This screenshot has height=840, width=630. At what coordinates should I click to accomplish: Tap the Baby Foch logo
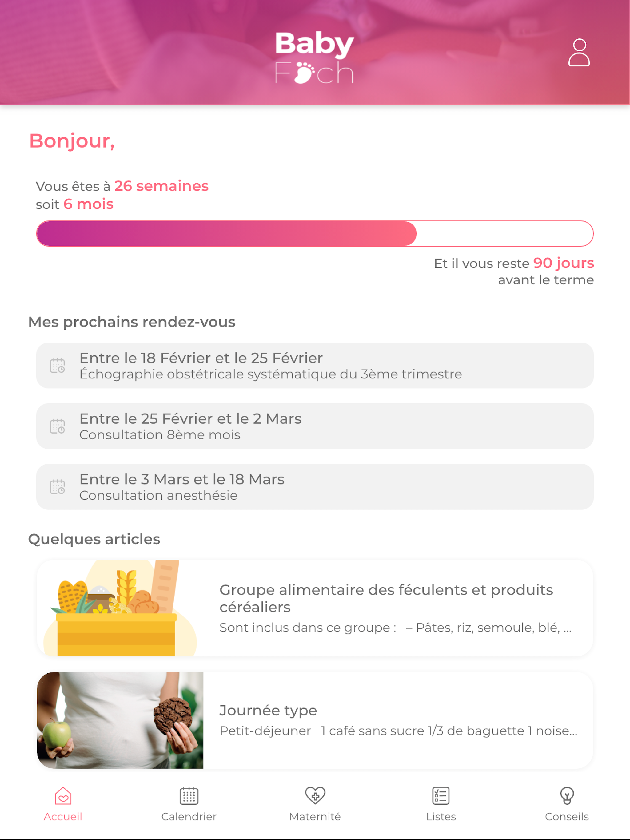click(315, 57)
